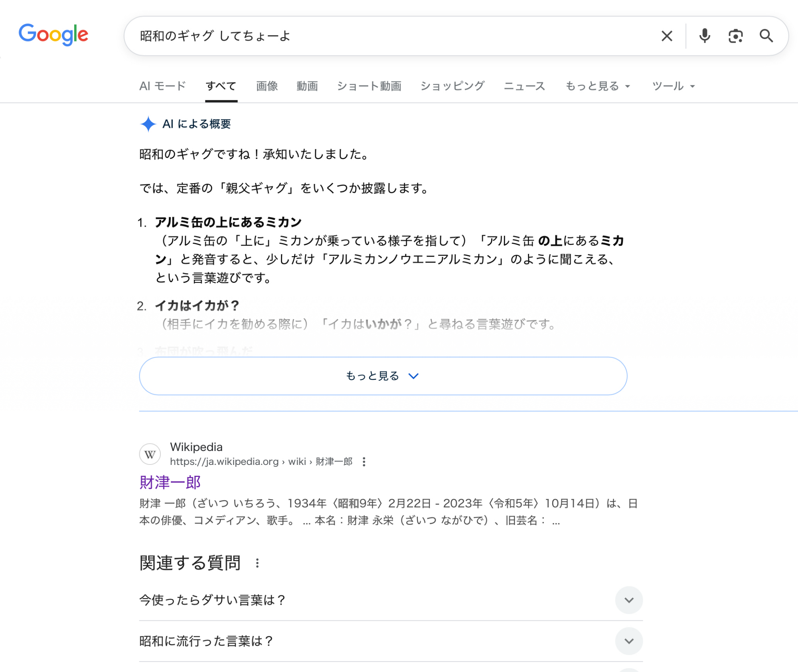Open the もっと見る tab dropdown
Viewport: 798px width, 672px height.
pos(597,86)
